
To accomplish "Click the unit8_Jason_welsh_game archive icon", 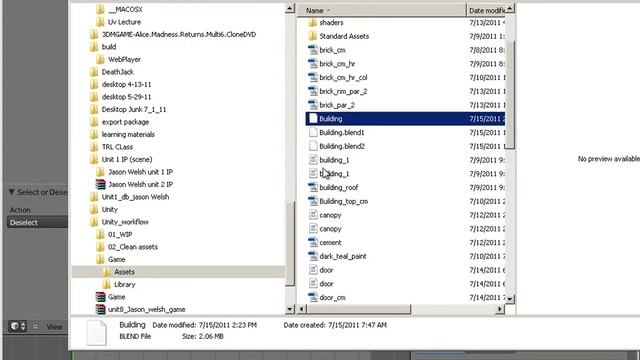I will (100, 309).
